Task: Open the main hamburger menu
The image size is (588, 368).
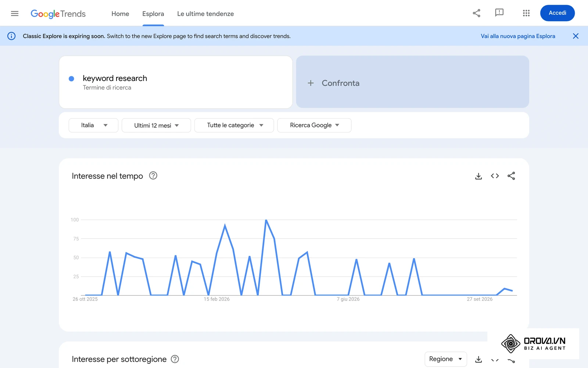Action: tap(15, 14)
